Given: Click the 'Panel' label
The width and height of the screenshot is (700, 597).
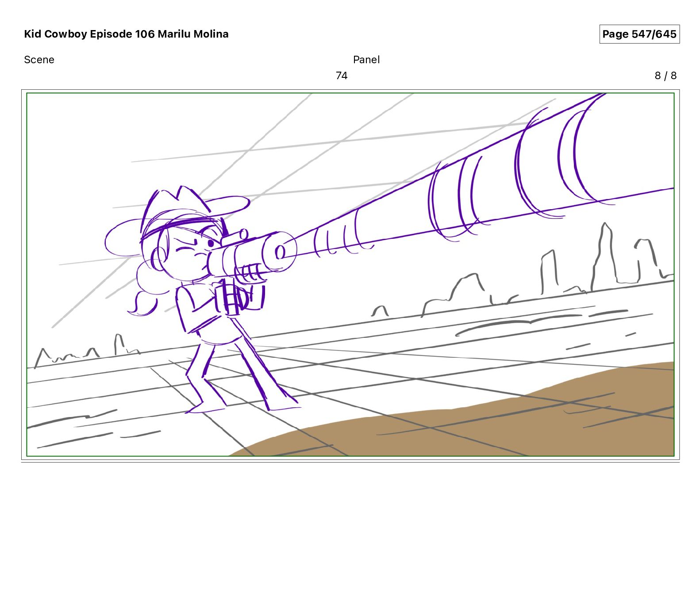Looking at the screenshot, I should (x=366, y=60).
